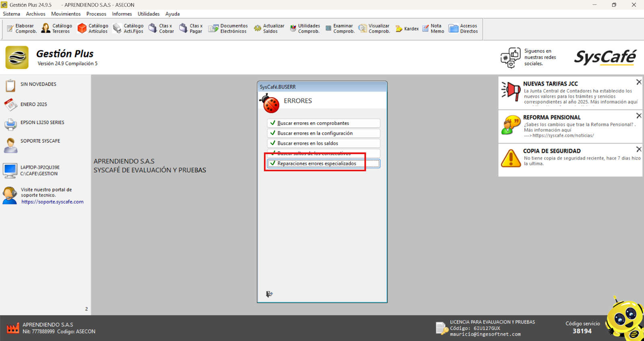
Task: Select Buscar errores en comprobantes
Action: (x=313, y=123)
